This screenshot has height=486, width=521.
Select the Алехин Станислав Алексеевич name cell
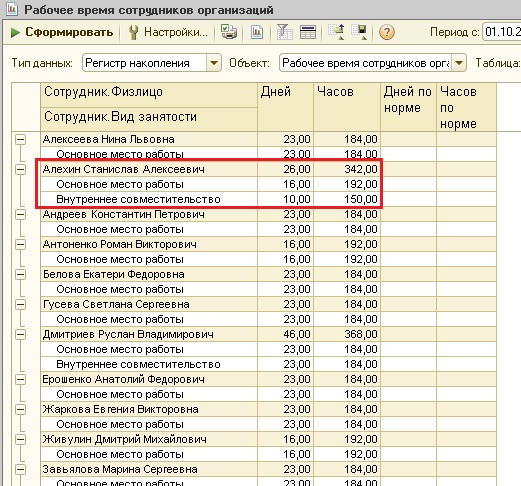tap(149, 169)
